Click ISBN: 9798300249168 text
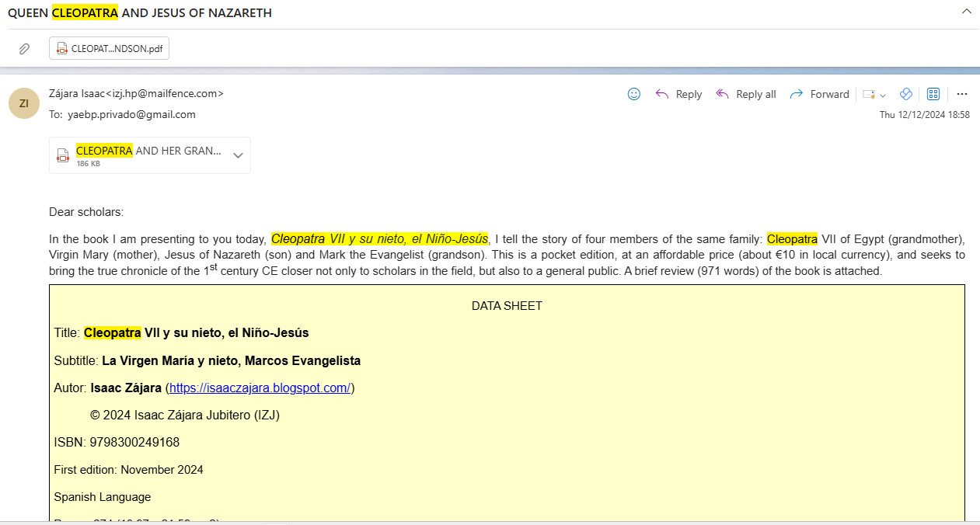Image resolution: width=980 pixels, height=525 pixels. coord(117,442)
